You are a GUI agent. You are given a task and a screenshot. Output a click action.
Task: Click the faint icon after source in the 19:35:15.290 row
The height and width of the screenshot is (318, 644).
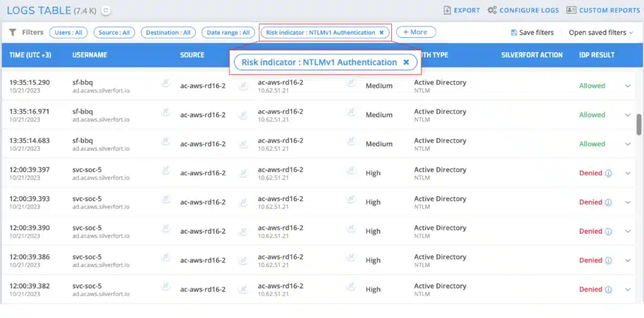coord(243,85)
